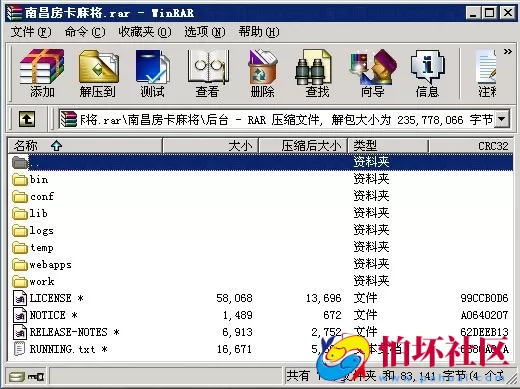Select the logs folder icon

click(x=20, y=231)
